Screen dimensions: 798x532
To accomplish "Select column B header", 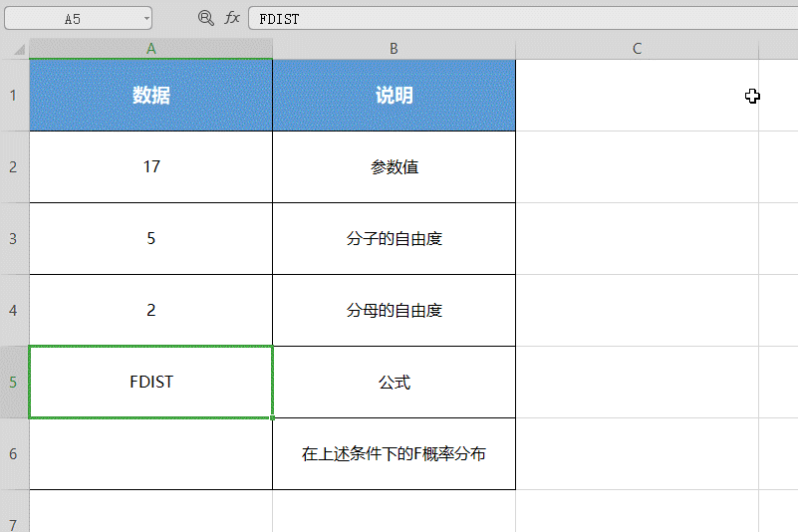I will tap(394, 49).
